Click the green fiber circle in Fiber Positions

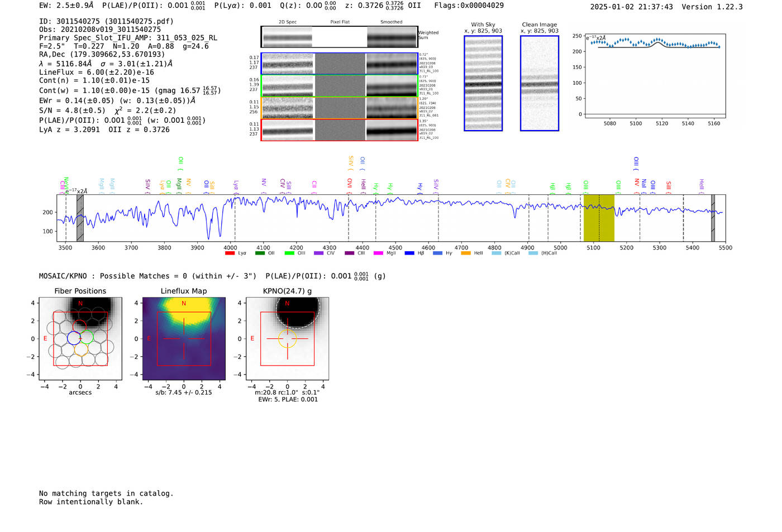(x=87, y=337)
